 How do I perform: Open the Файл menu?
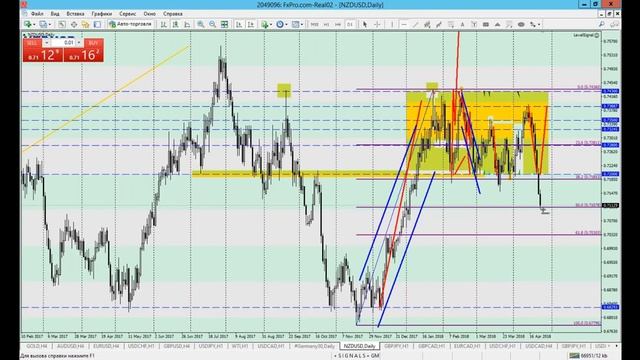37,14
